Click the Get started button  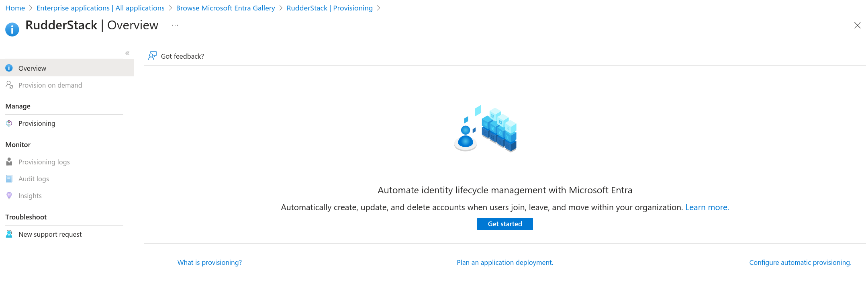point(505,224)
